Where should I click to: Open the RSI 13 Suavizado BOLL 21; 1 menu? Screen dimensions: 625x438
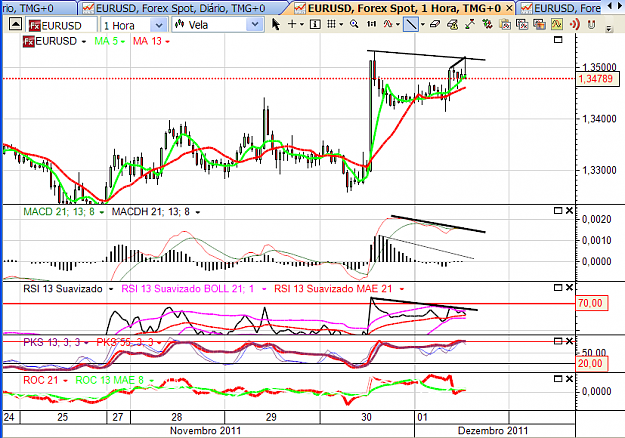[264, 289]
